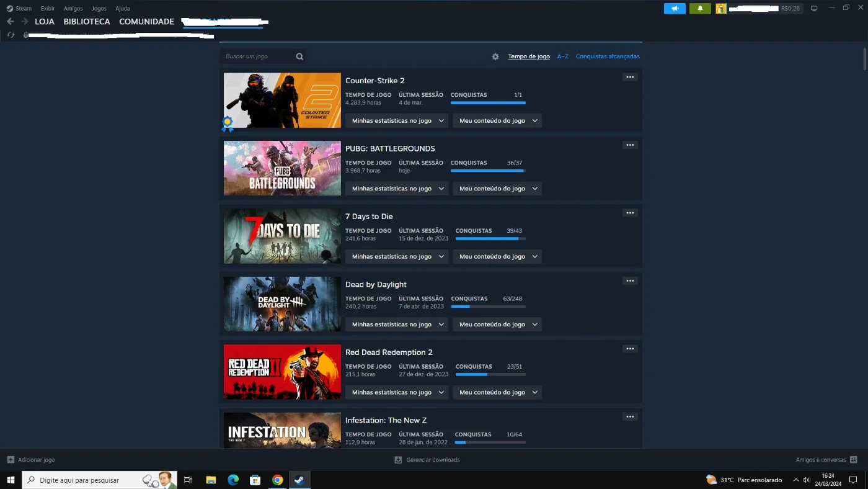This screenshot has height=489, width=868.
Task: Open announcements with the megaphone button
Action: click(675, 8)
